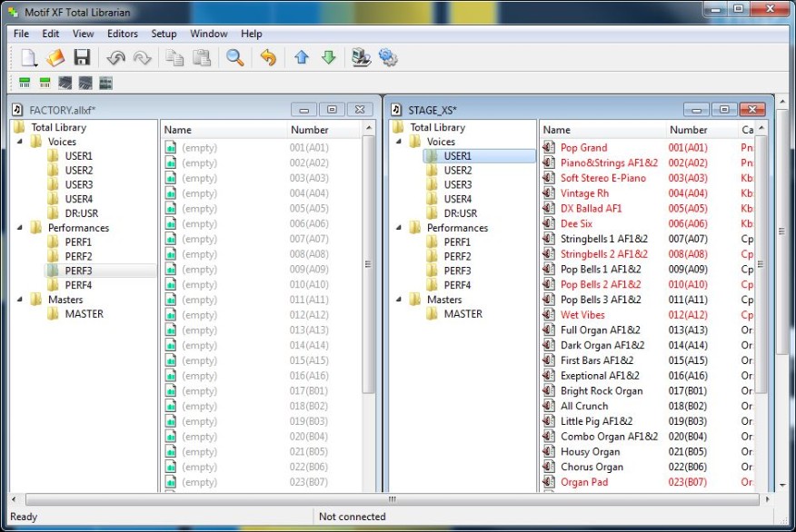Sort by Name column in STAGE_XS list
796x532 pixels.
pyautogui.click(x=602, y=130)
